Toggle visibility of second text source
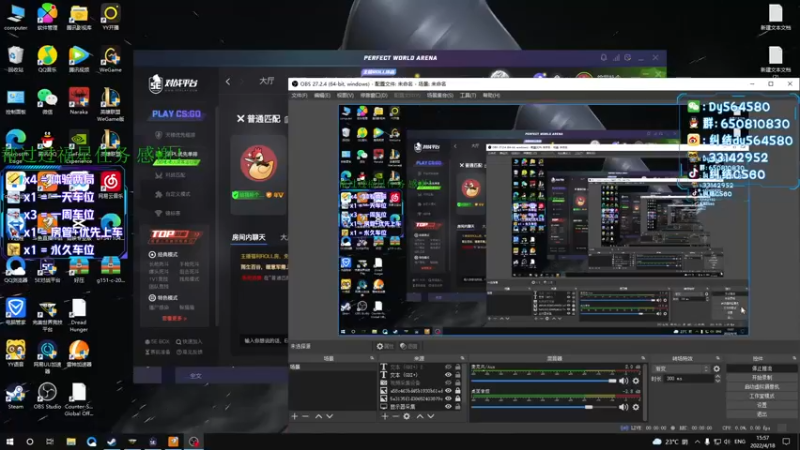 tap(448, 375)
